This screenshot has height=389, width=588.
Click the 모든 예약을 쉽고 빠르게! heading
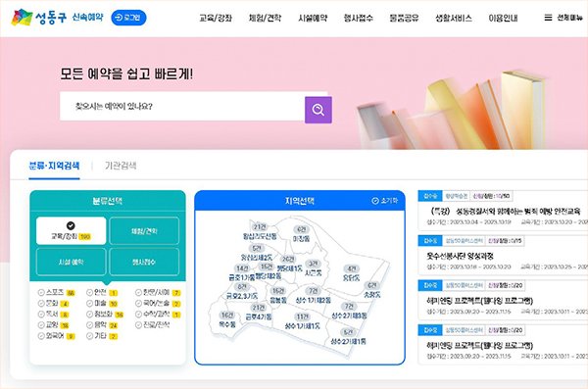click(x=126, y=73)
